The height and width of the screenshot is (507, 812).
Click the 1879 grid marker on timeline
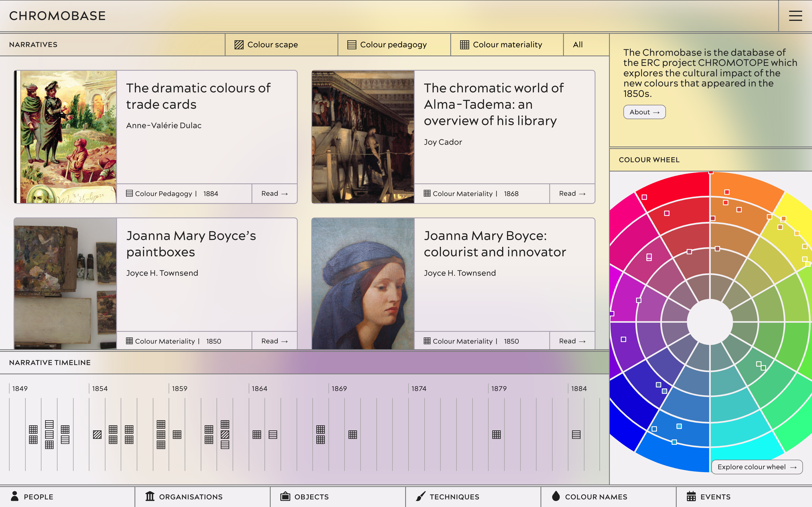pyautogui.click(x=496, y=435)
